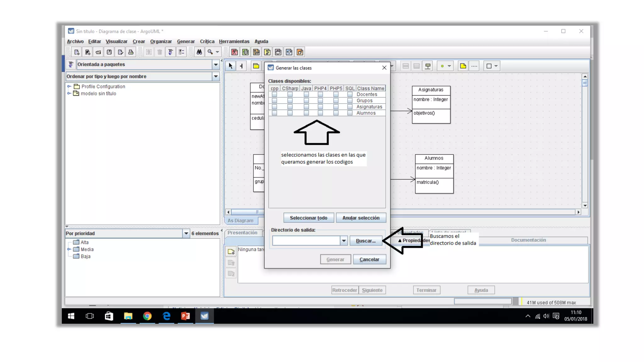Click the Seleccionar todo button
Viewport: 644px width, 362px height.
(308, 218)
